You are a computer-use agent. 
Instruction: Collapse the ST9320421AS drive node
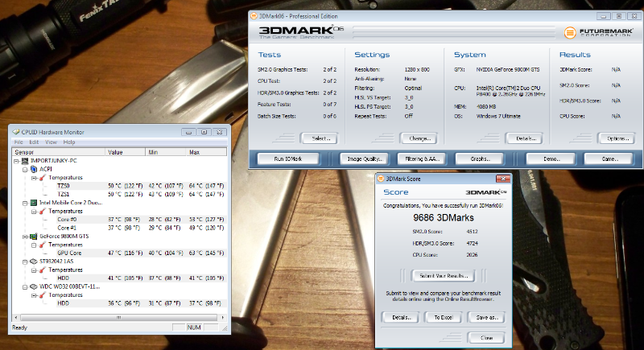click(x=25, y=261)
